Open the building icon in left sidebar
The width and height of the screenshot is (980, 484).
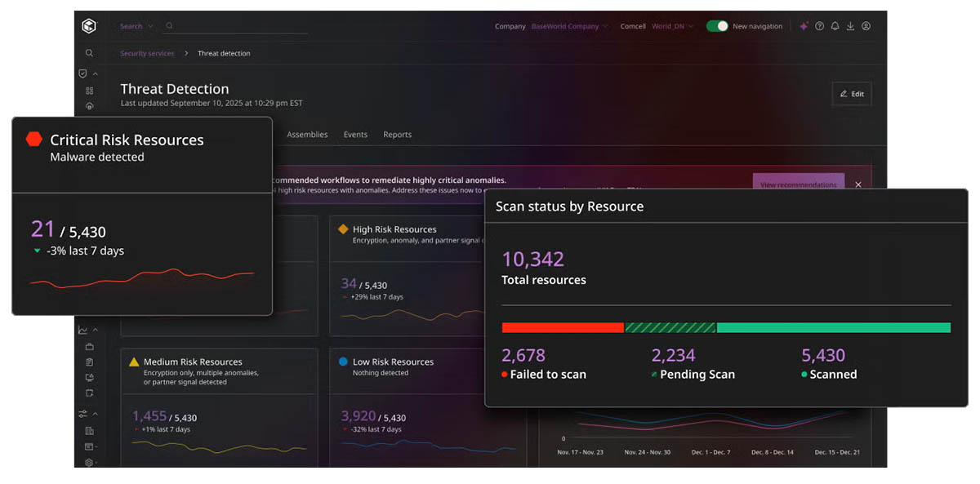point(89,431)
